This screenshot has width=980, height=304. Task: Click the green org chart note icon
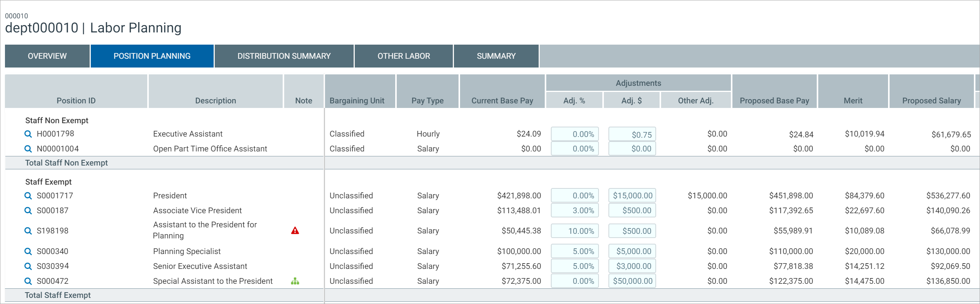pos(295,281)
